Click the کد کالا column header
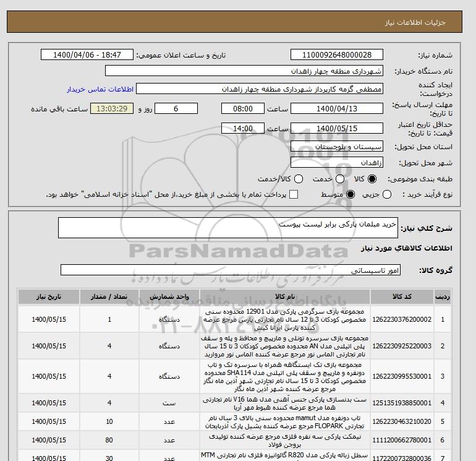476x461 pixels. [x=402, y=297]
